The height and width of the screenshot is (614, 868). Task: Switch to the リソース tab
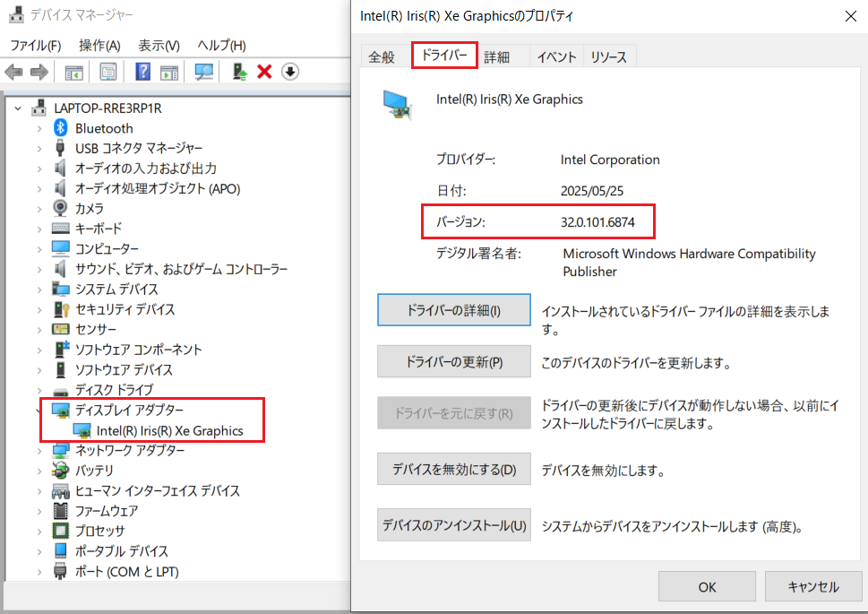(x=609, y=56)
